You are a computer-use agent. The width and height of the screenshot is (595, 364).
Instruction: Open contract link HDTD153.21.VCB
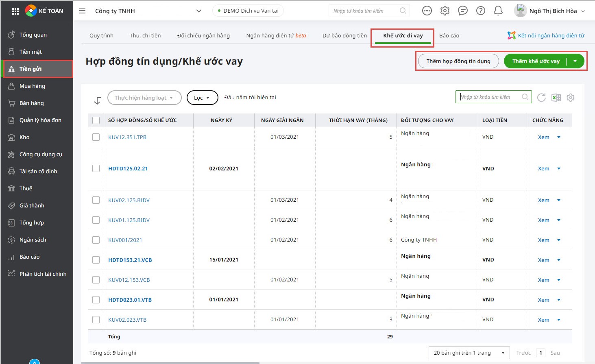point(130,260)
